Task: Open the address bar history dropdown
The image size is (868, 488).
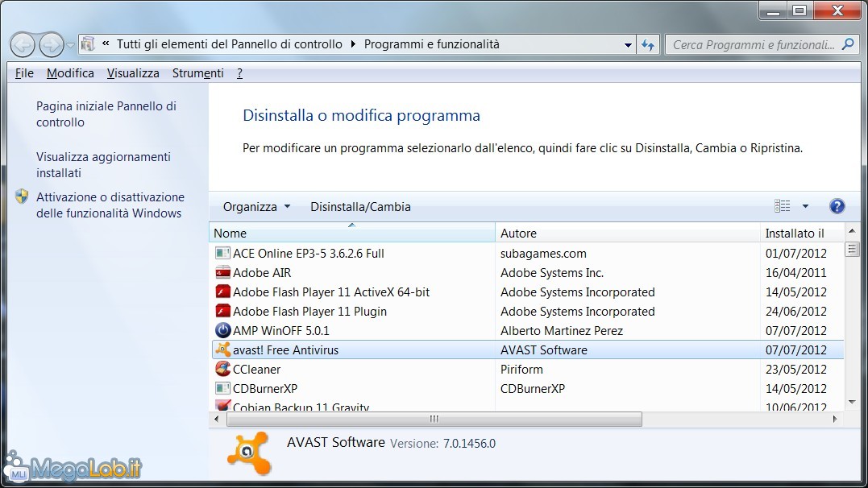Action: tap(629, 45)
